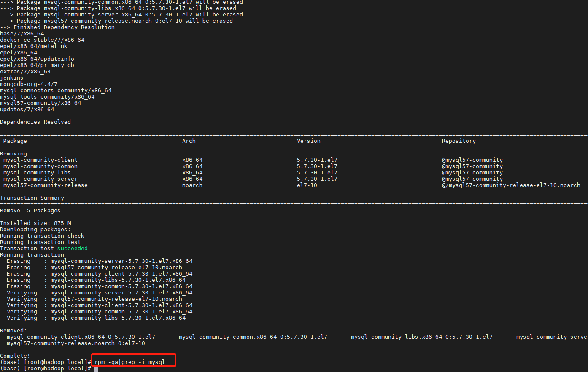This screenshot has height=372, width=588.
Task: Click the 'Running transaction check' line
Action: (42, 236)
